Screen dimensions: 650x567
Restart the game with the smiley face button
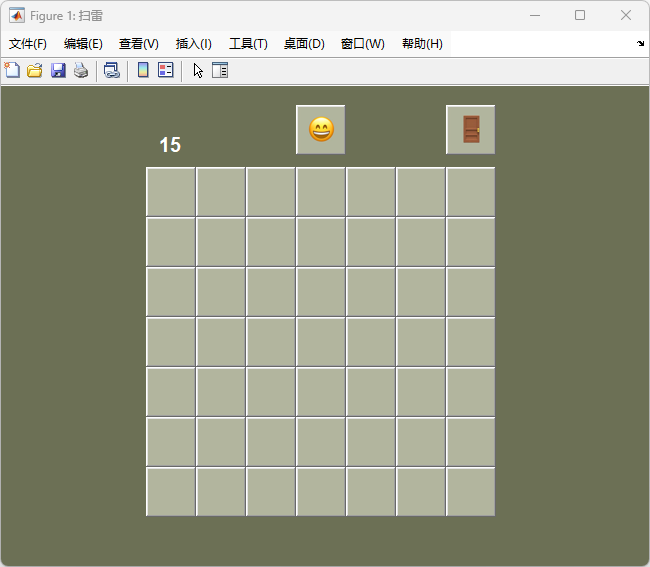pyautogui.click(x=320, y=129)
